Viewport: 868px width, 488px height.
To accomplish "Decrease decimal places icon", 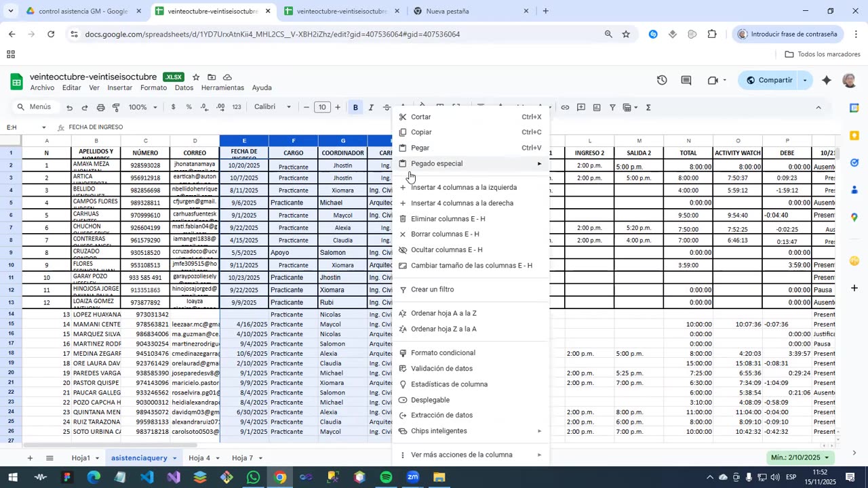I will [x=204, y=107].
